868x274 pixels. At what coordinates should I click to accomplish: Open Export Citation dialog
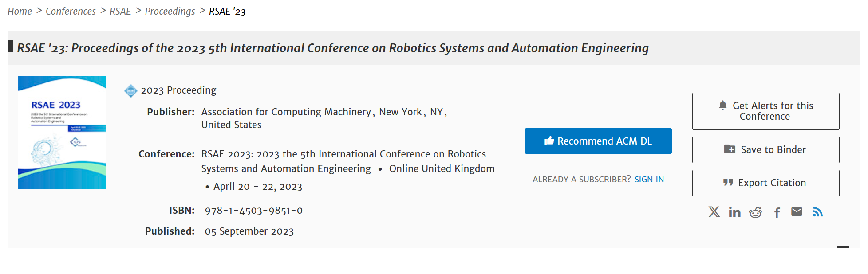(x=765, y=183)
